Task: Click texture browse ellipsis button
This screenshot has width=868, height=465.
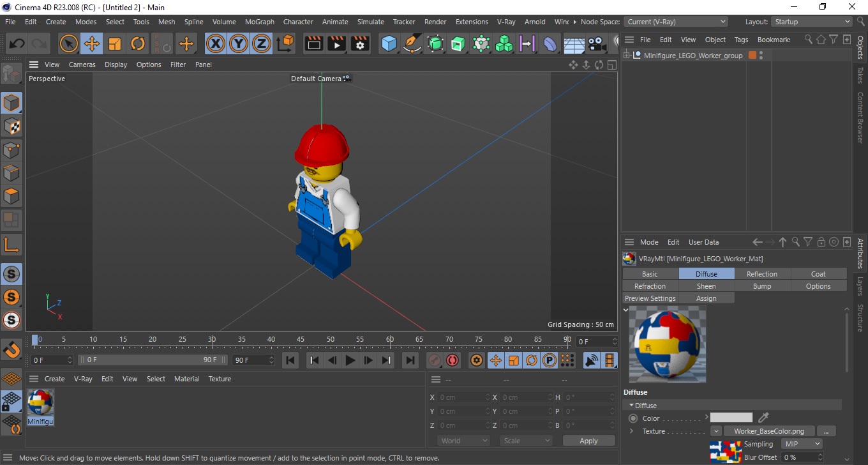Action: point(826,431)
